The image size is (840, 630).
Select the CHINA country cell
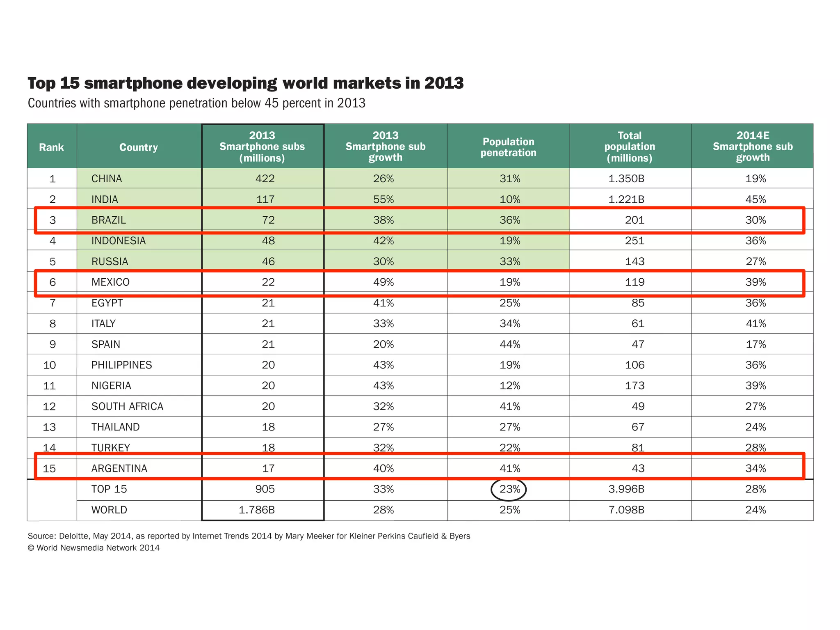[107, 179]
